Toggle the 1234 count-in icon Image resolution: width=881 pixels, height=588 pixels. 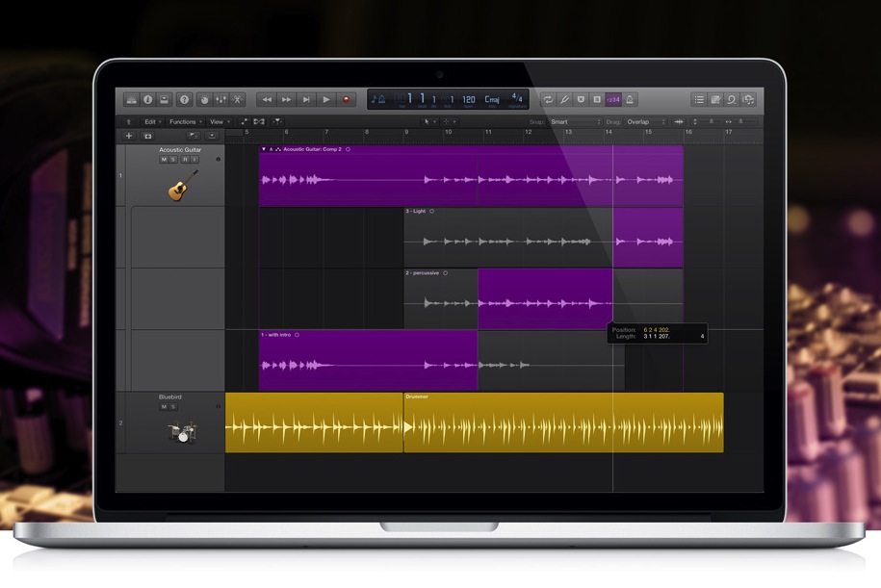(x=611, y=99)
